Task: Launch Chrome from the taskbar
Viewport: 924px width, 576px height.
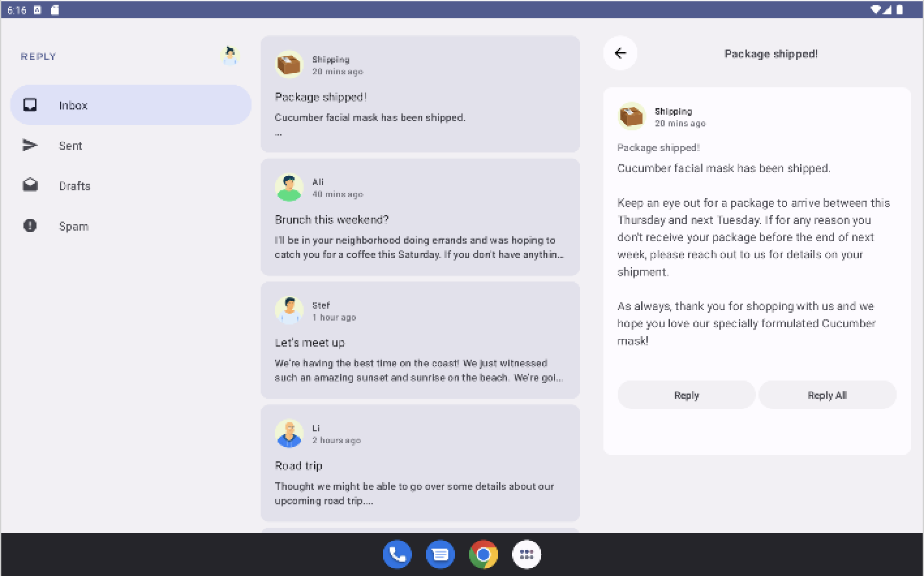Action: click(x=483, y=554)
